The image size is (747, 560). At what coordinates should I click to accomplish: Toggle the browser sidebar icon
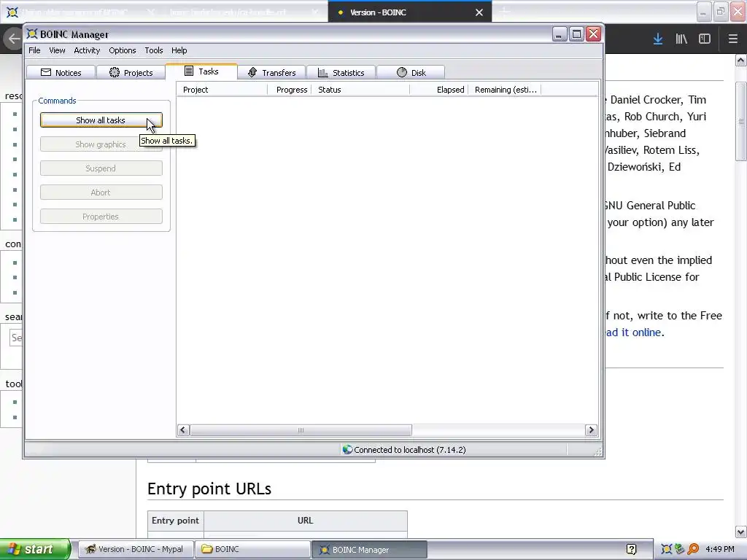(705, 39)
